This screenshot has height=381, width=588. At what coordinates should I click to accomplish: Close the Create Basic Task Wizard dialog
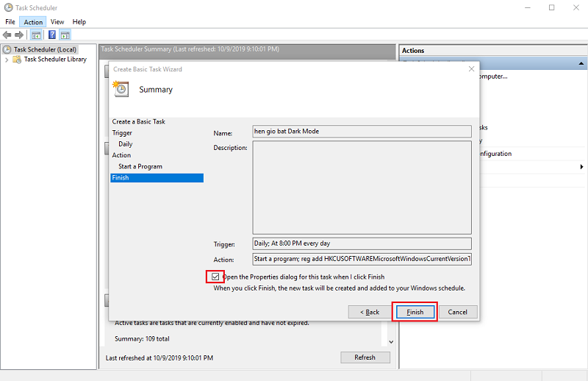[x=471, y=68]
